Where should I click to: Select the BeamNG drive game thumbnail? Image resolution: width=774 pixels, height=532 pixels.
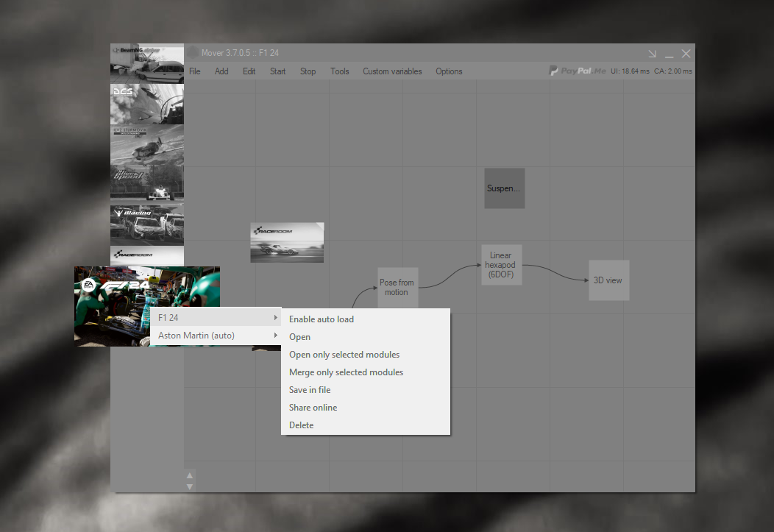pos(147,63)
